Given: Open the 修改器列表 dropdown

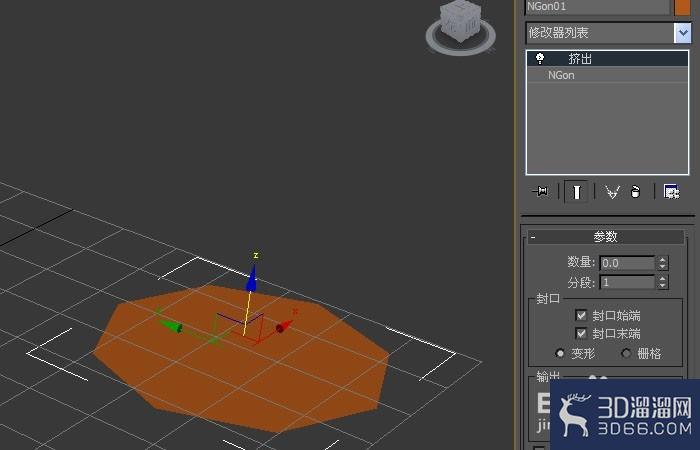Looking at the screenshot, I should (x=682, y=33).
